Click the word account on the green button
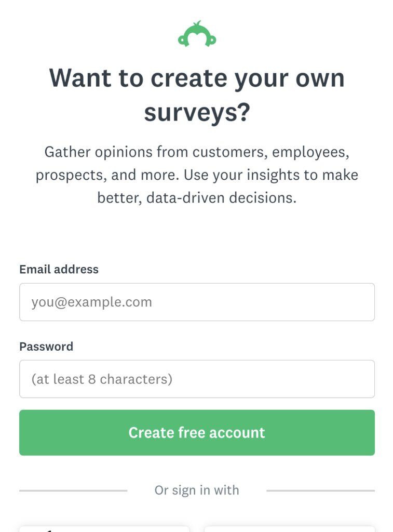393x532 pixels. coord(237,433)
